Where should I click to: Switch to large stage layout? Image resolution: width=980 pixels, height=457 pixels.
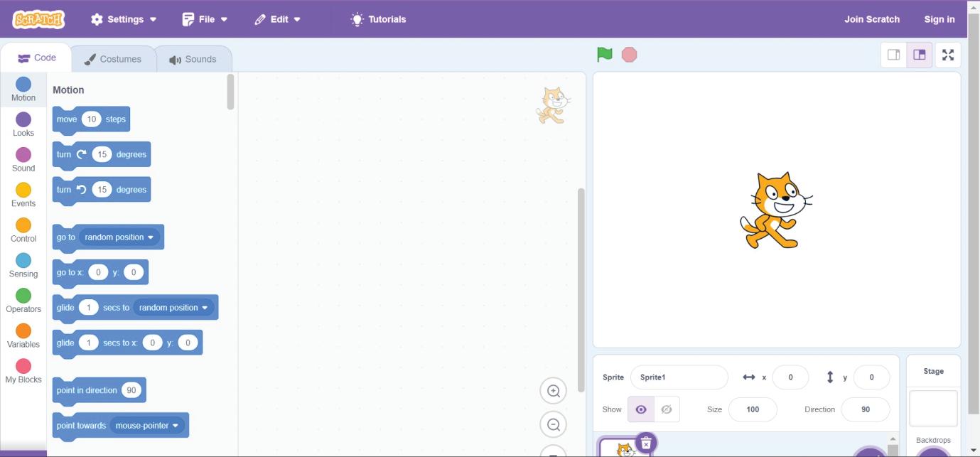pyautogui.click(x=920, y=55)
